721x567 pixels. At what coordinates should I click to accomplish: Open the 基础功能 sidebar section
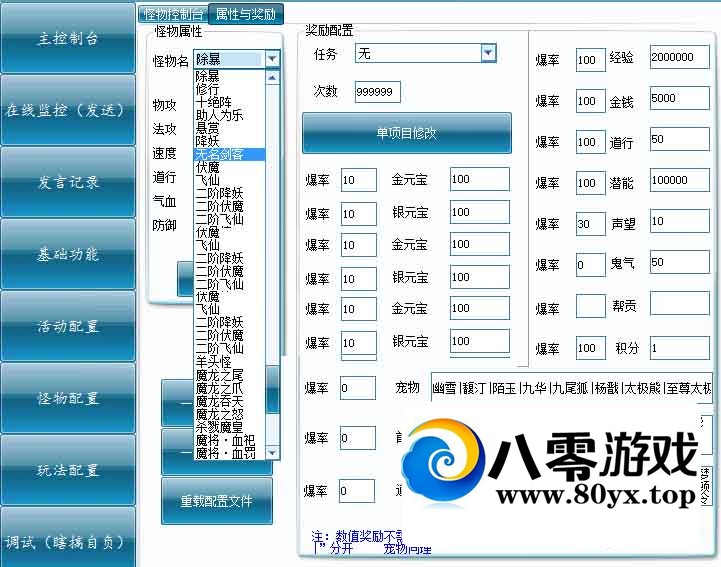pos(68,254)
